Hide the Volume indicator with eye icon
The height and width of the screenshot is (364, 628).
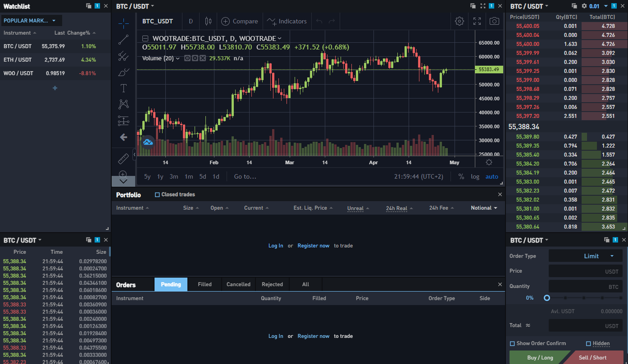pyautogui.click(x=187, y=58)
